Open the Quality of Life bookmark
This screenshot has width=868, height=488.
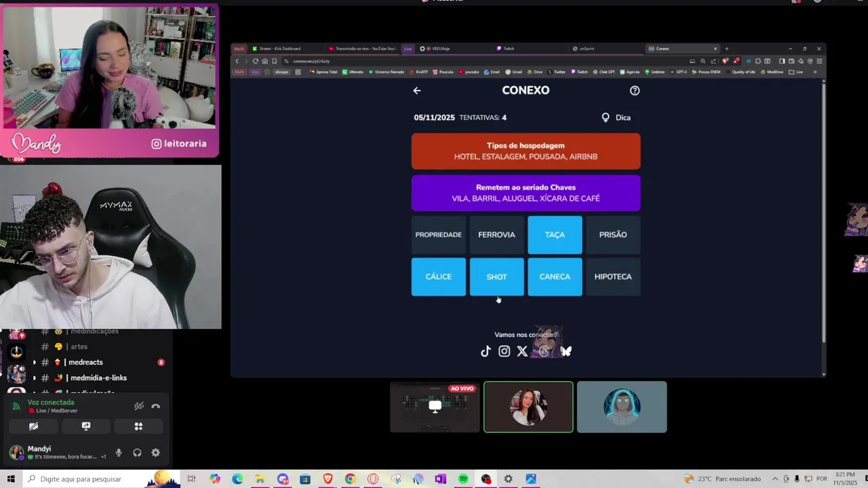tap(741, 72)
